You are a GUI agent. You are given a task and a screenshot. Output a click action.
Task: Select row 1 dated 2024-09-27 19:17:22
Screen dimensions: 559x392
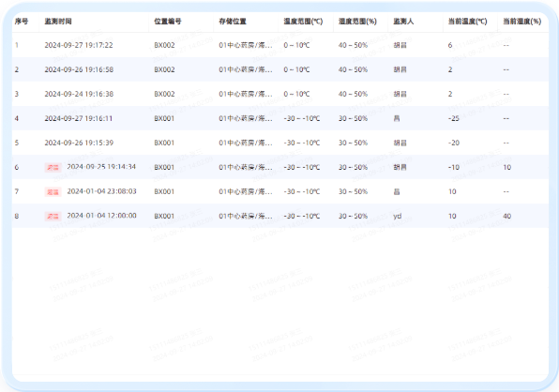click(x=280, y=45)
